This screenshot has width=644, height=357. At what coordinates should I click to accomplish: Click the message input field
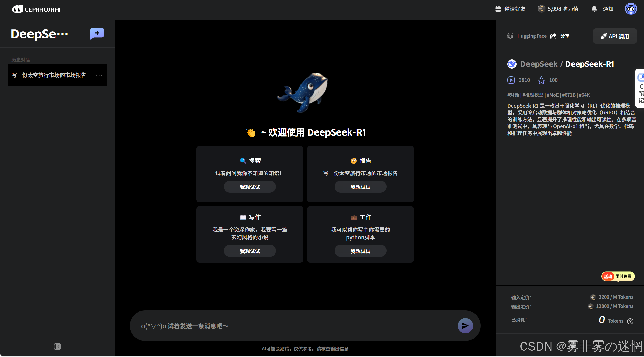tap(293, 326)
